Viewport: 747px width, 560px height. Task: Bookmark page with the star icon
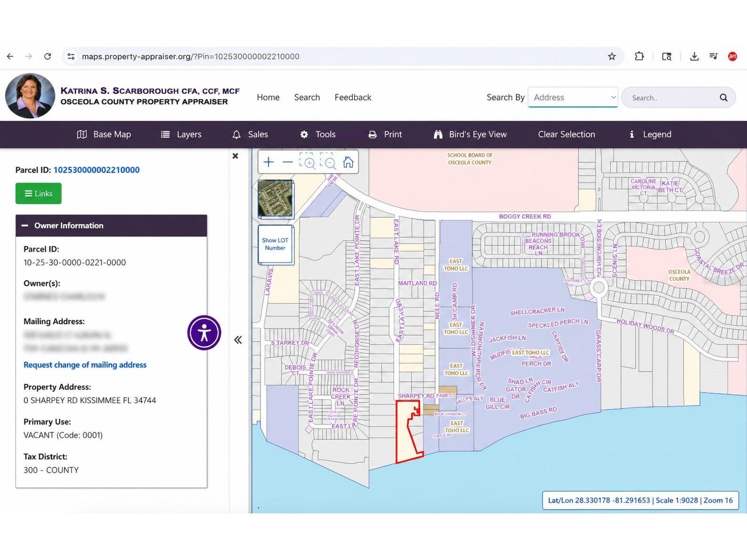tap(612, 57)
